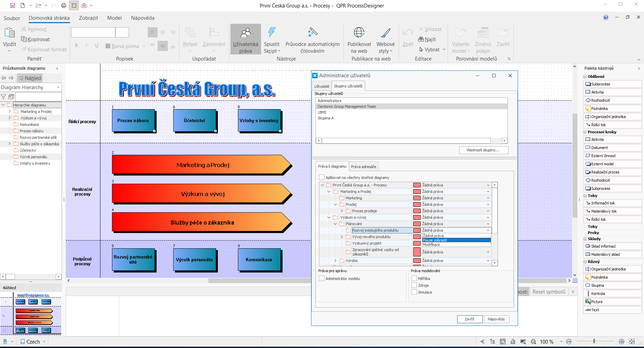The image size is (644, 348).
Task: Choose Pouze zobrazit in rights list
Action: point(456,240)
